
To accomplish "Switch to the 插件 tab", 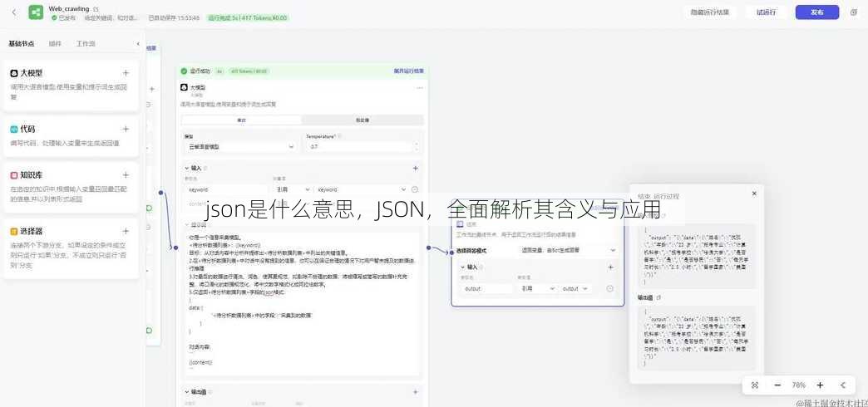I will 55,44.
